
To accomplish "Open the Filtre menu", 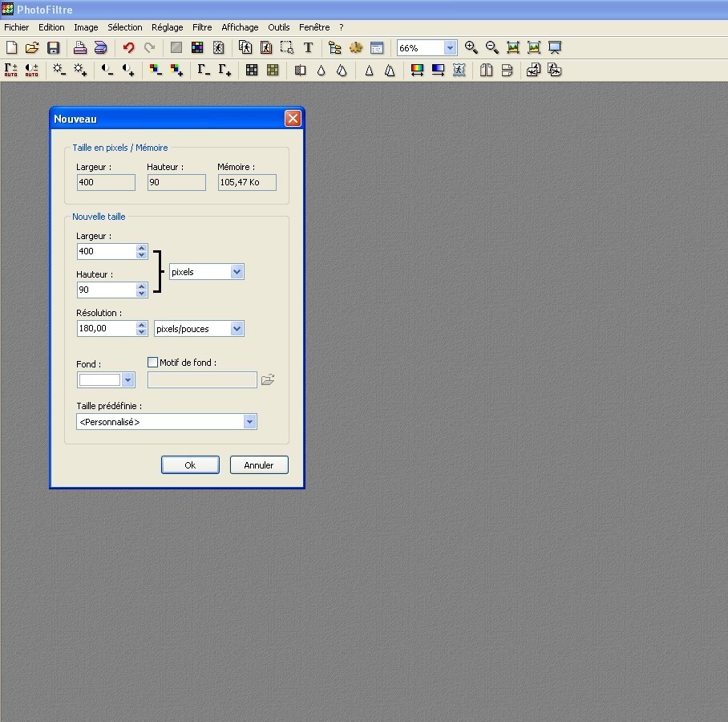I will [202, 27].
